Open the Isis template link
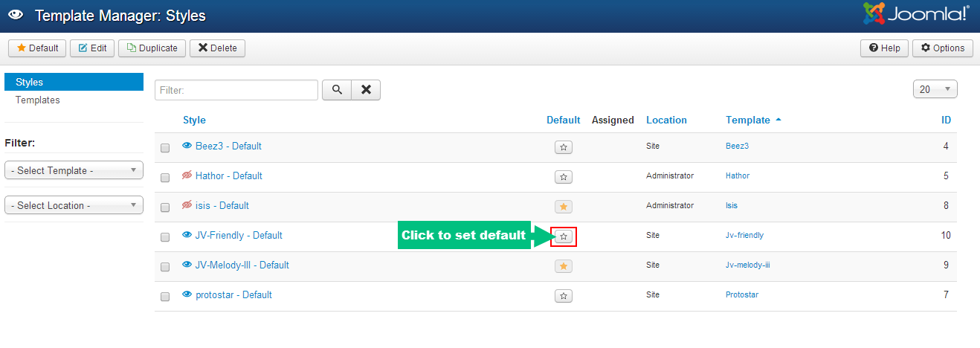 click(x=732, y=205)
